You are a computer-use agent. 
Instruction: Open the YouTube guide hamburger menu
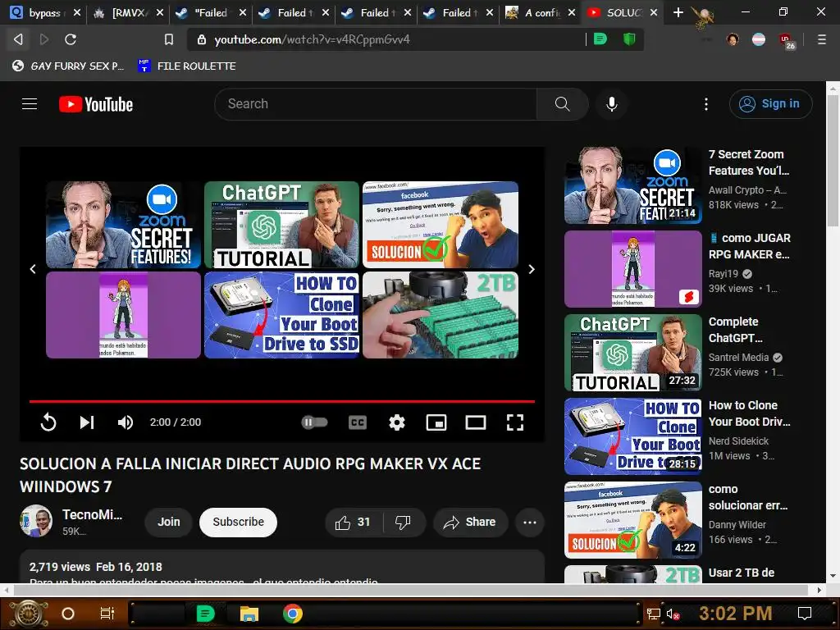(30, 104)
